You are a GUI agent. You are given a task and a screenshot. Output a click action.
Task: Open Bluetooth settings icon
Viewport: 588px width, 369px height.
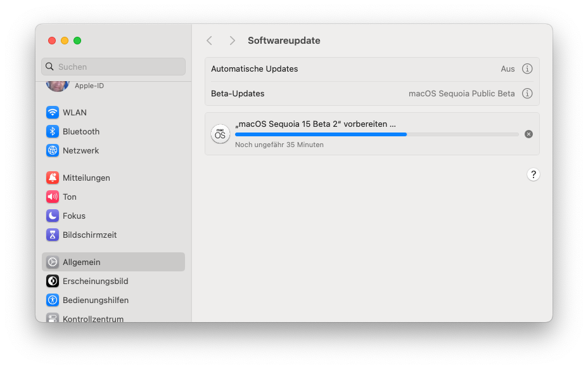[x=53, y=131]
